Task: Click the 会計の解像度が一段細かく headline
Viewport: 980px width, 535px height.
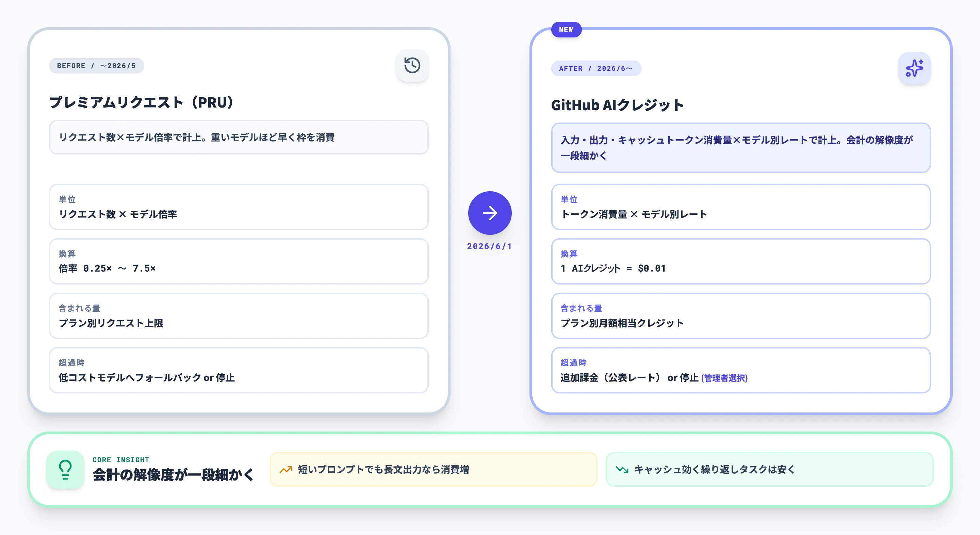Action: pyautogui.click(x=173, y=474)
